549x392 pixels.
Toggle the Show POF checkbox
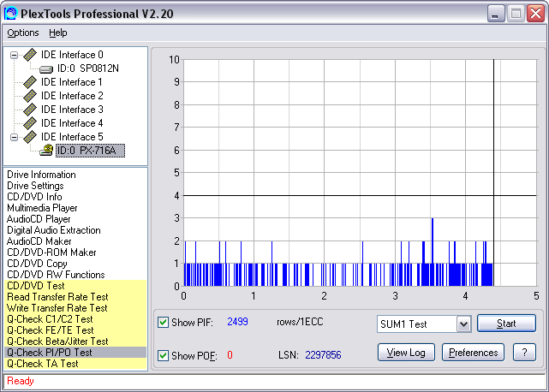pyautogui.click(x=164, y=355)
